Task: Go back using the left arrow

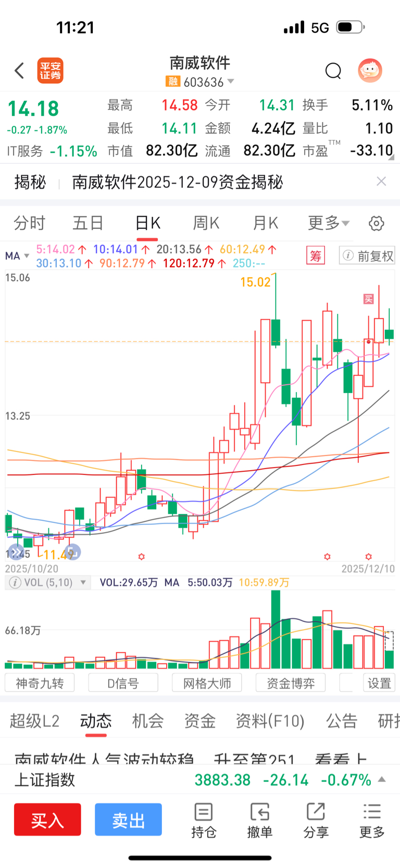Action: 19,70
